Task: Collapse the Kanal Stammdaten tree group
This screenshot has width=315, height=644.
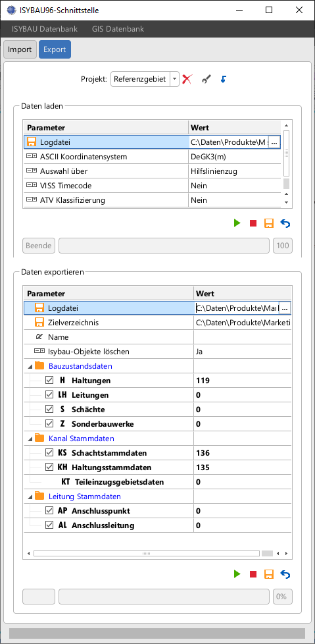Action: (x=30, y=439)
